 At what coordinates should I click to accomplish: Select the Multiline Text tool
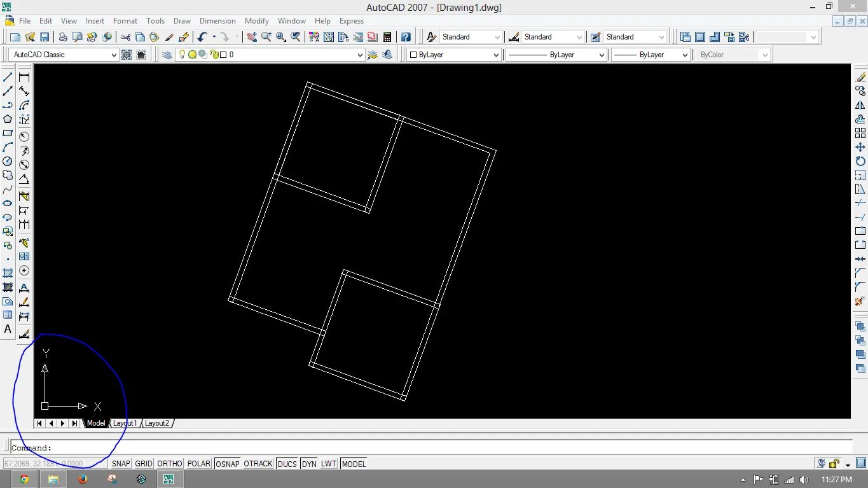[8, 329]
